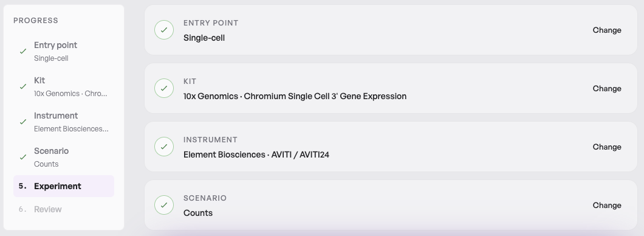Jump to Scenario step in sidebar

(64, 157)
